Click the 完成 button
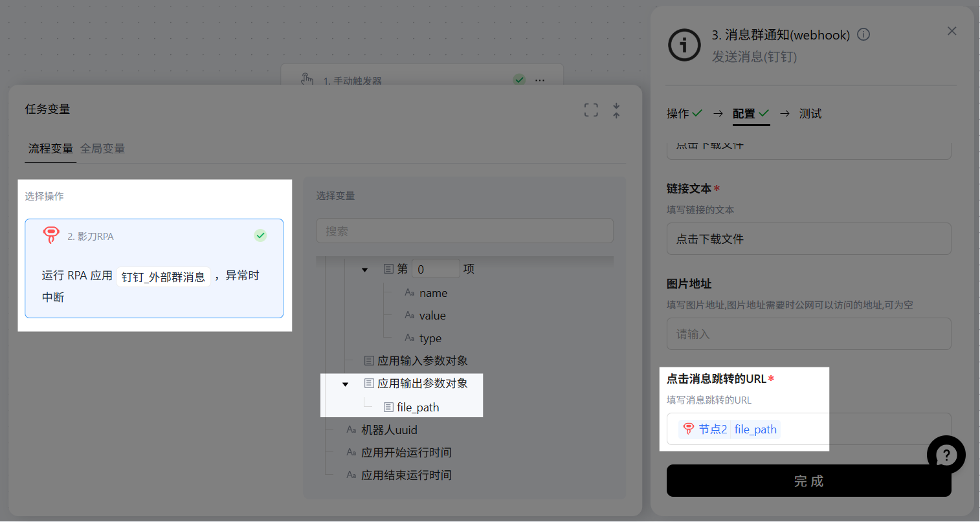 (809, 481)
